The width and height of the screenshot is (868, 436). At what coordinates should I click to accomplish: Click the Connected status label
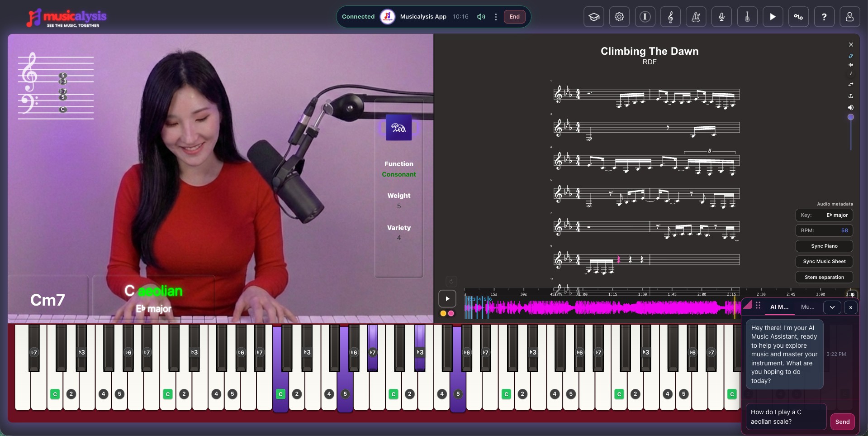358,17
